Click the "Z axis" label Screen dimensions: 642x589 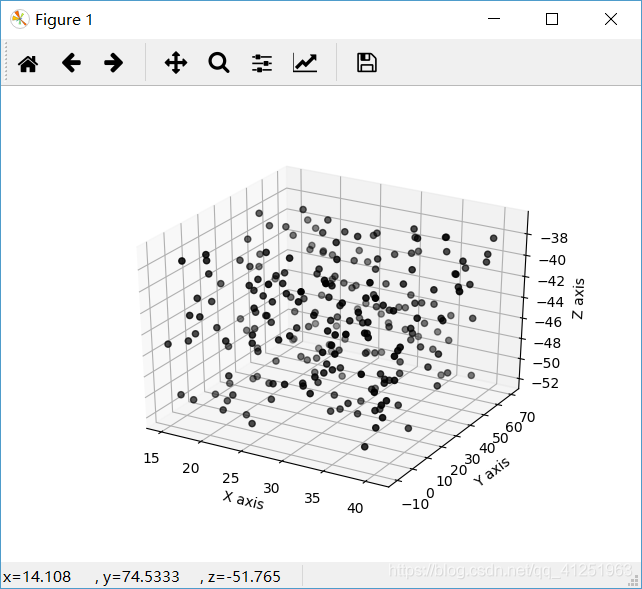[x=578, y=299]
